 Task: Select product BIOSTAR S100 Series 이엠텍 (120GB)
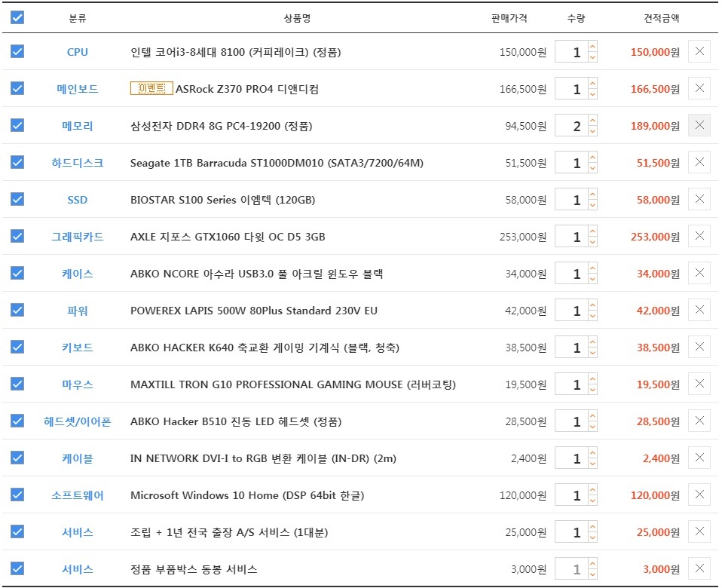point(223,200)
